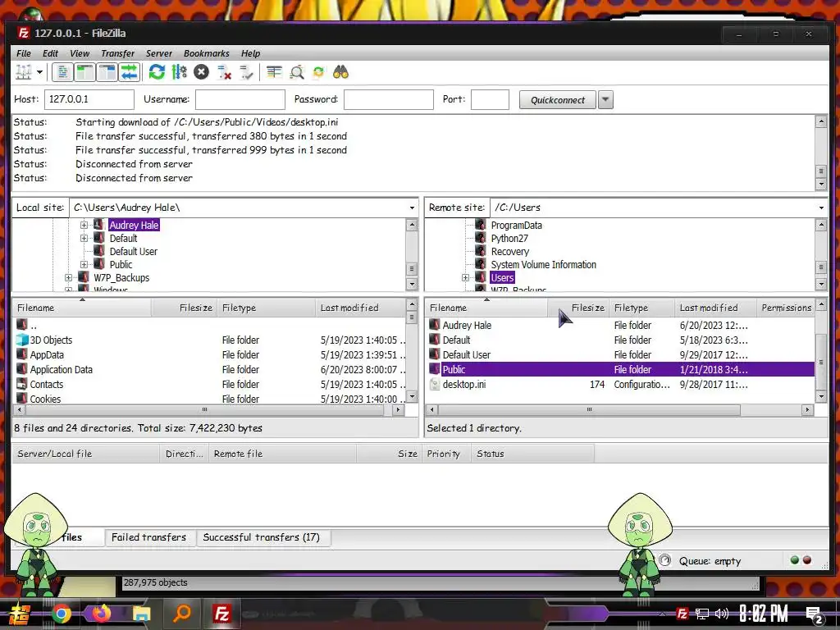Open the View menu
The width and height of the screenshot is (840, 630).
tap(80, 53)
